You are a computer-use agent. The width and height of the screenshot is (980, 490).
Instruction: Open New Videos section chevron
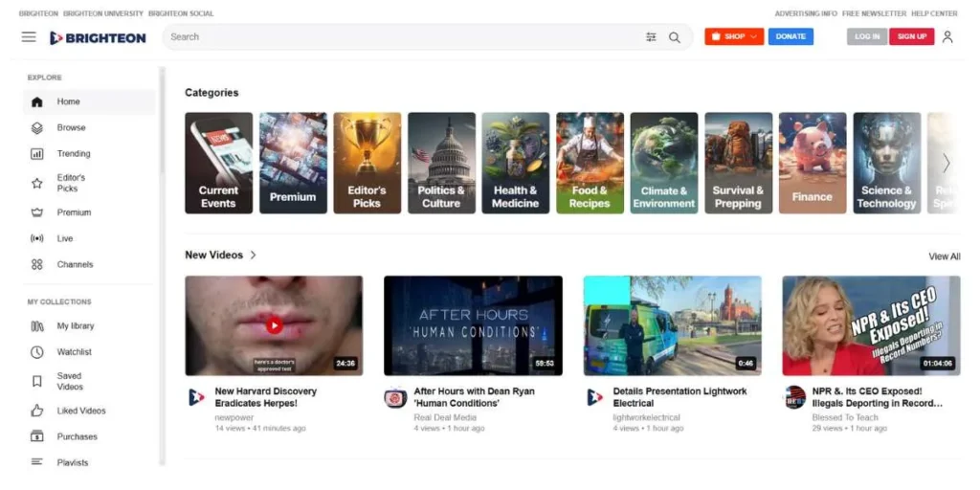point(253,255)
